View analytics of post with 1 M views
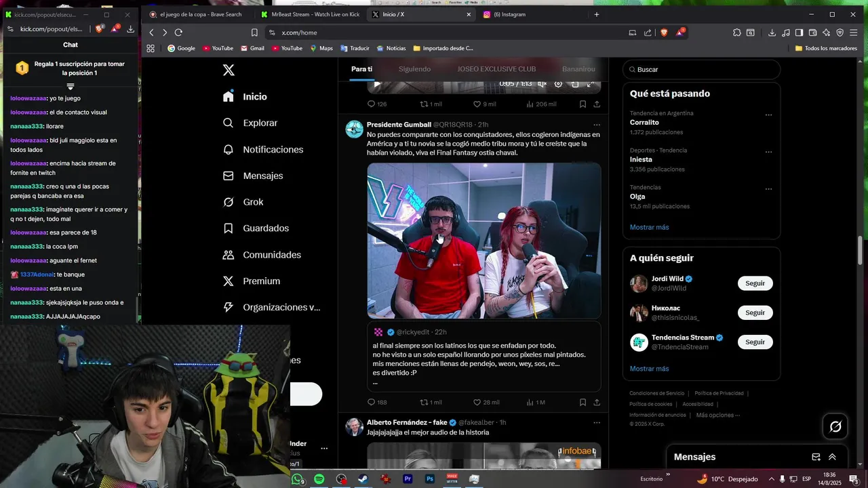 [536, 403]
